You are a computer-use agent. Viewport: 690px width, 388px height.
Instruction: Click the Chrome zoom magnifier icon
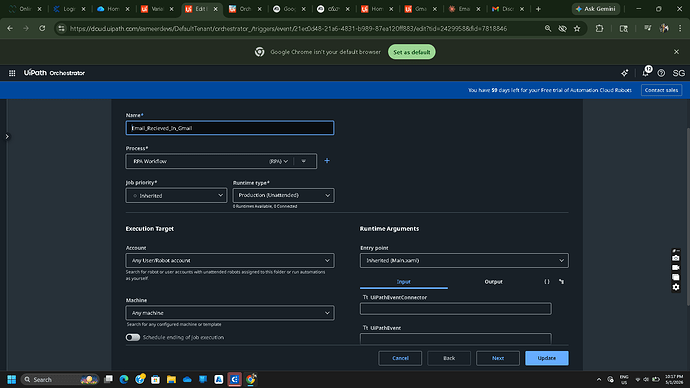[548, 29]
